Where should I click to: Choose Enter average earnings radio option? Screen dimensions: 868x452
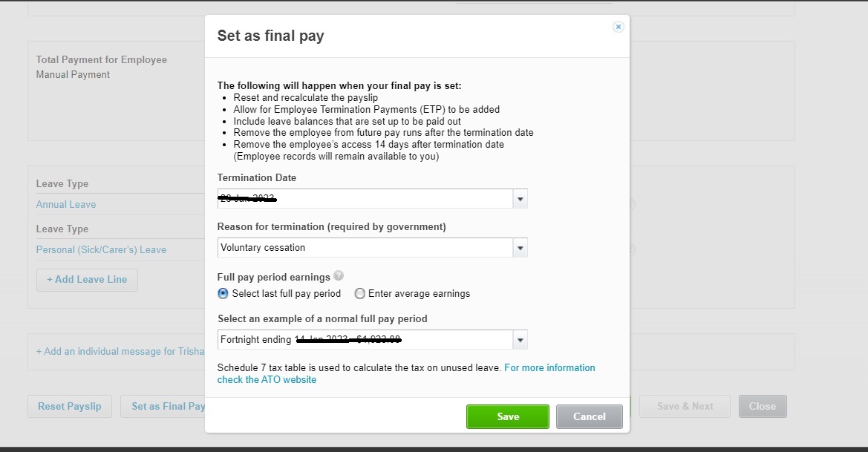pyautogui.click(x=360, y=294)
